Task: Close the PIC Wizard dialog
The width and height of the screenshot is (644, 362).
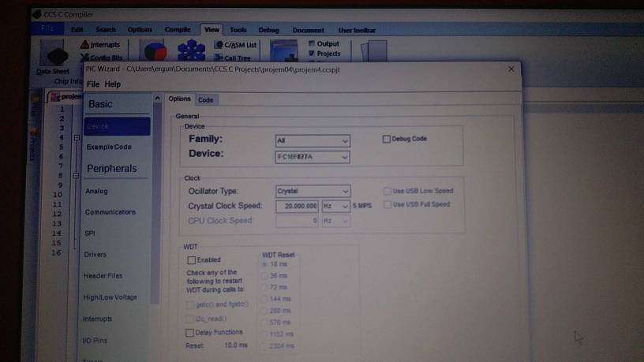Action: click(511, 69)
